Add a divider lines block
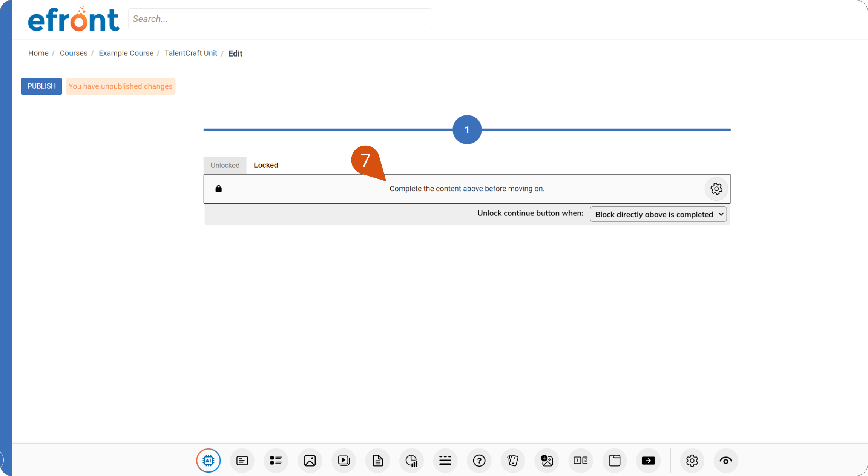The height and width of the screenshot is (476, 868). point(445,460)
